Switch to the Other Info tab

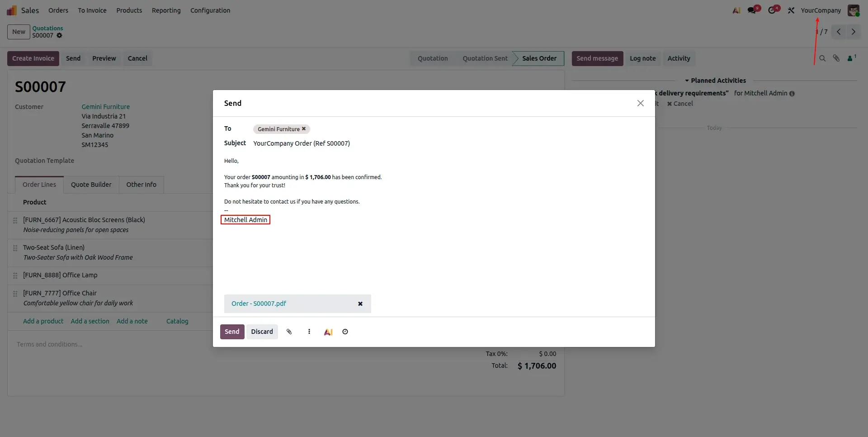(x=141, y=185)
